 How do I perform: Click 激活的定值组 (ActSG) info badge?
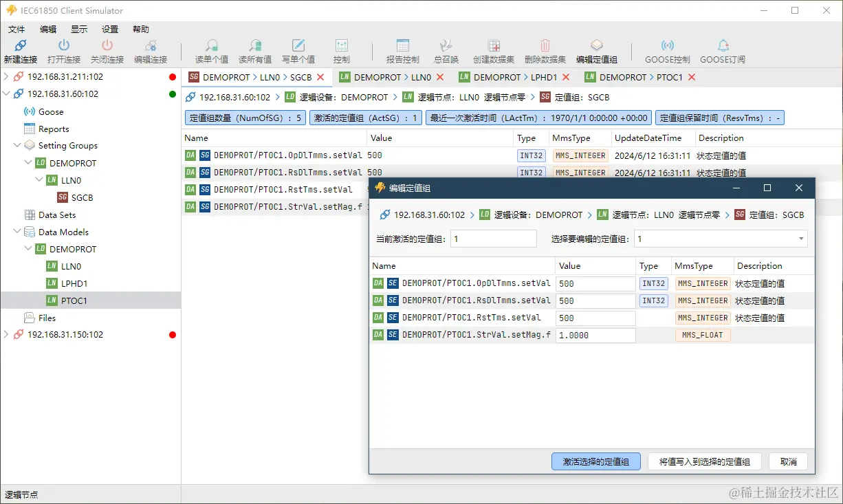tap(365, 118)
